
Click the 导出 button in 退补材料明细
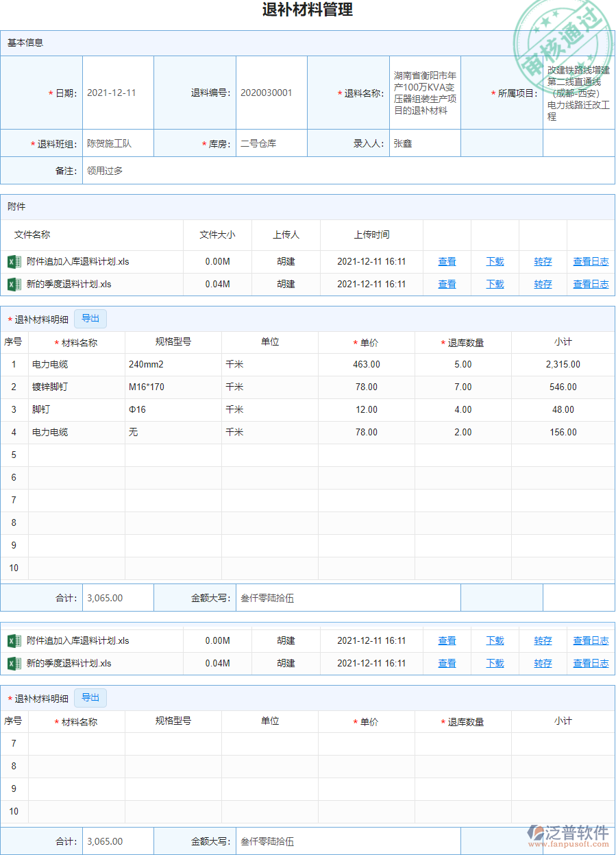click(90, 318)
